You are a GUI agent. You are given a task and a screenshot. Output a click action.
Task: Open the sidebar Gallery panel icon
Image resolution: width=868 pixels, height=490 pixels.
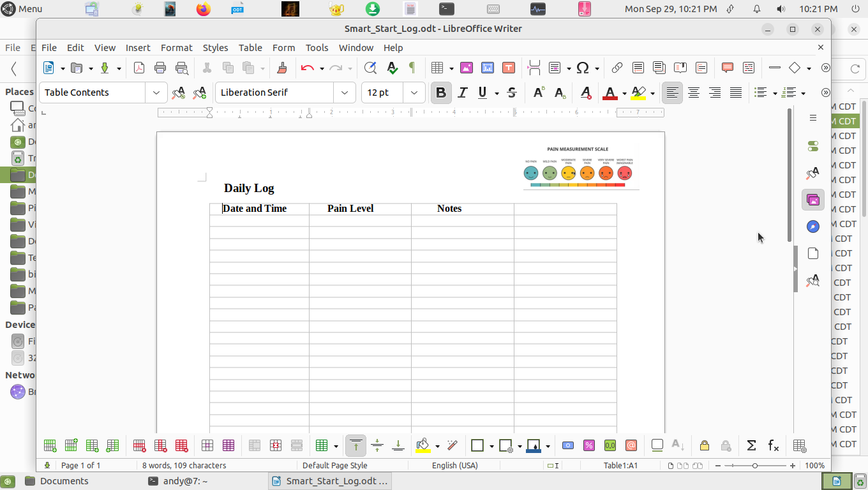coord(812,200)
